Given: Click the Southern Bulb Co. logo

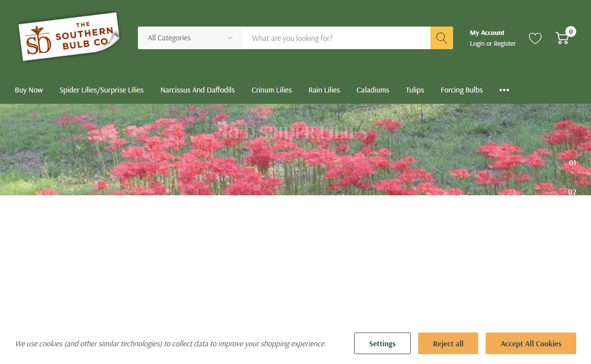Looking at the screenshot, I should tap(69, 37).
